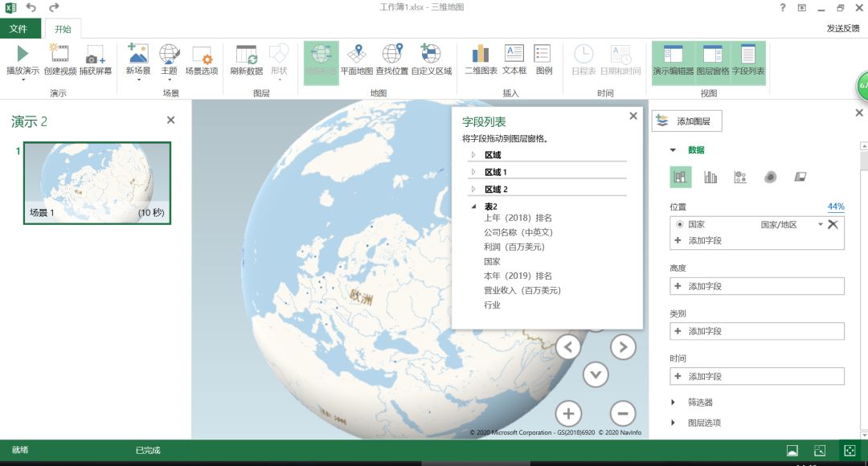Toggle 图层窗格 layer pane view
The height and width of the screenshot is (466, 868).
coord(712,63)
